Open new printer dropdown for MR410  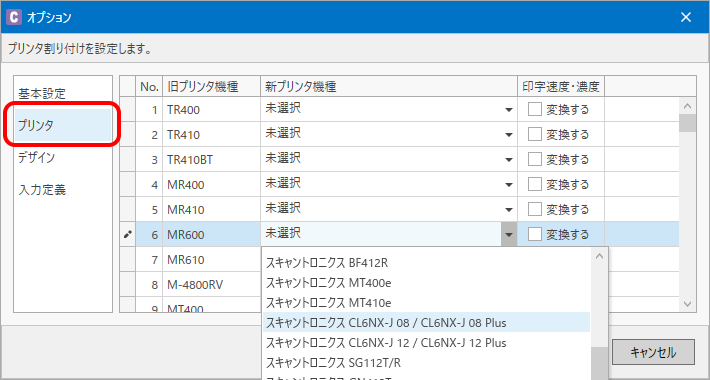point(509,210)
